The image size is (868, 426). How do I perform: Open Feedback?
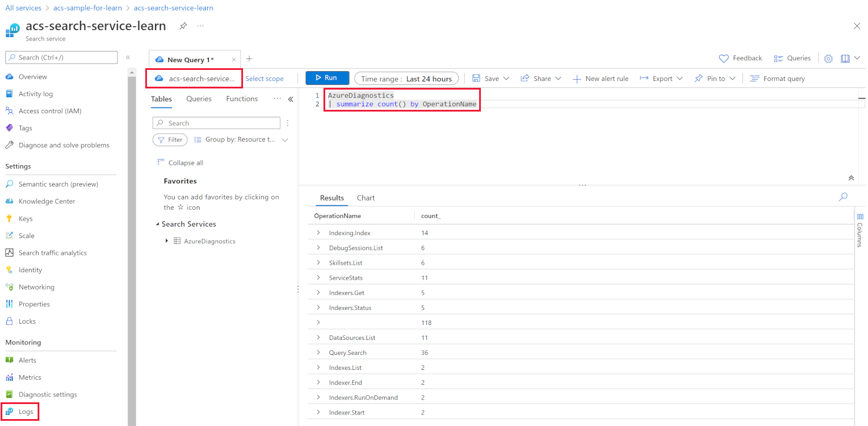[x=741, y=58]
